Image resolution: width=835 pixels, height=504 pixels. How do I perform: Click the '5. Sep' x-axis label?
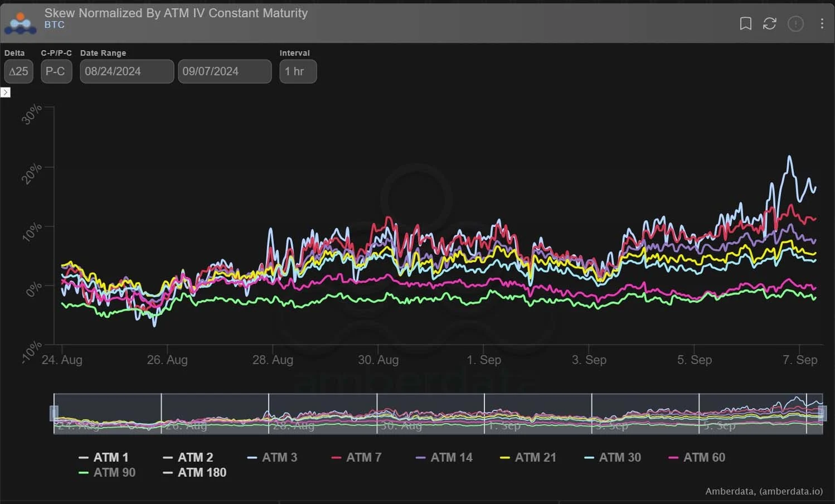coord(695,360)
